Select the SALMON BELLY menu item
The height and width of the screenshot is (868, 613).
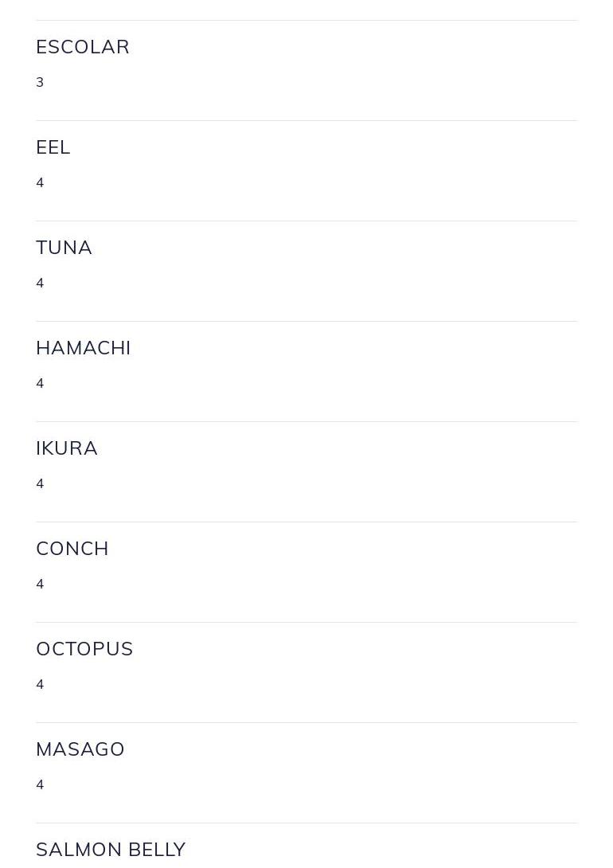pyautogui.click(x=111, y=850)
